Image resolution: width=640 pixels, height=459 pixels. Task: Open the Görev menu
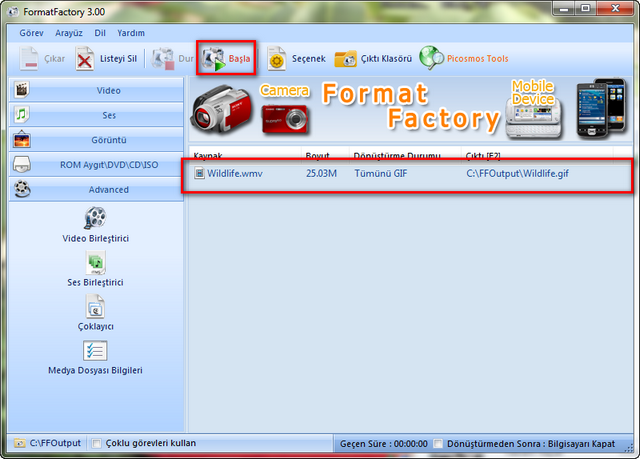(x=31, y=33)
